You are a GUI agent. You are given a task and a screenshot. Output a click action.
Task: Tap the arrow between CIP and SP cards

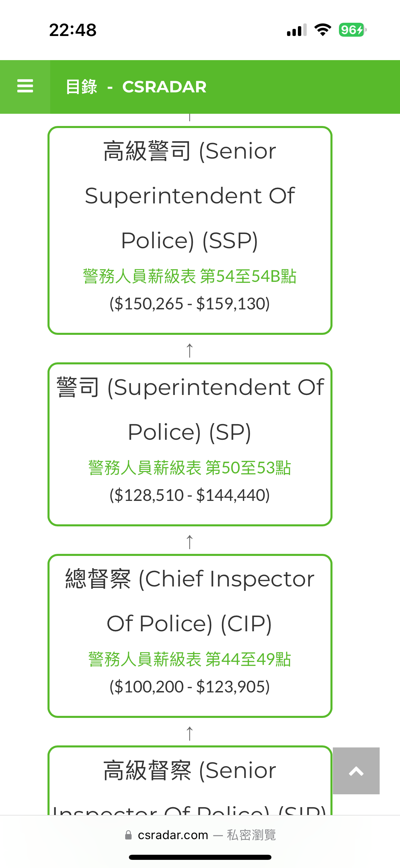tap(190, 541)
